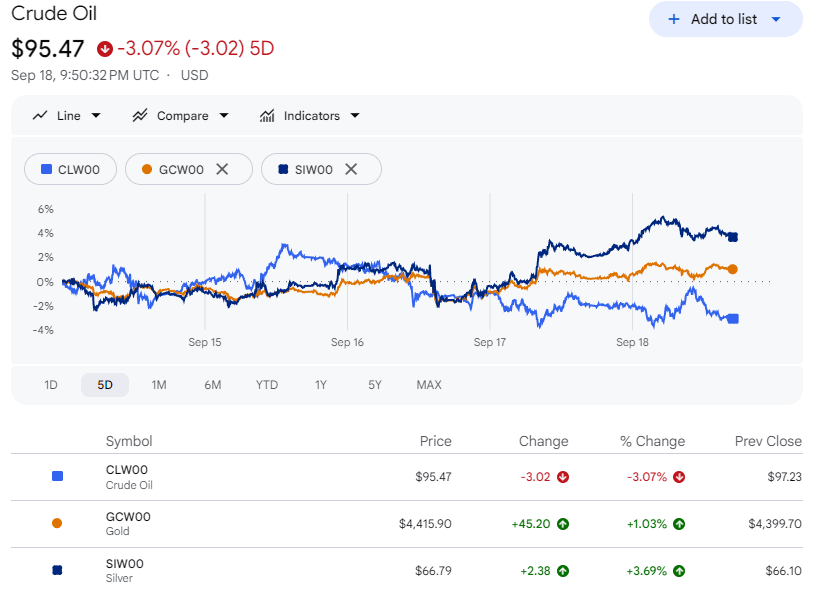The width and height of the screenshot is (823, 600).
Task: Open Add to list dropdown caret
Action: tap(776, 19)
